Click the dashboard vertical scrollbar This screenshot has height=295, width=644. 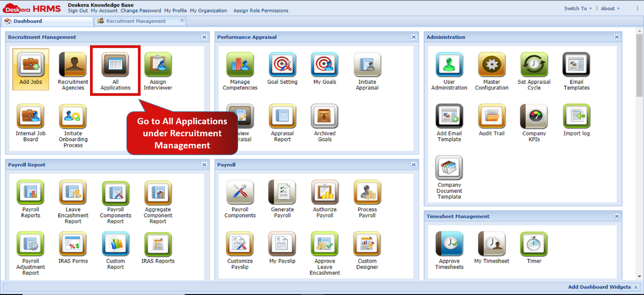pos(639,65)
